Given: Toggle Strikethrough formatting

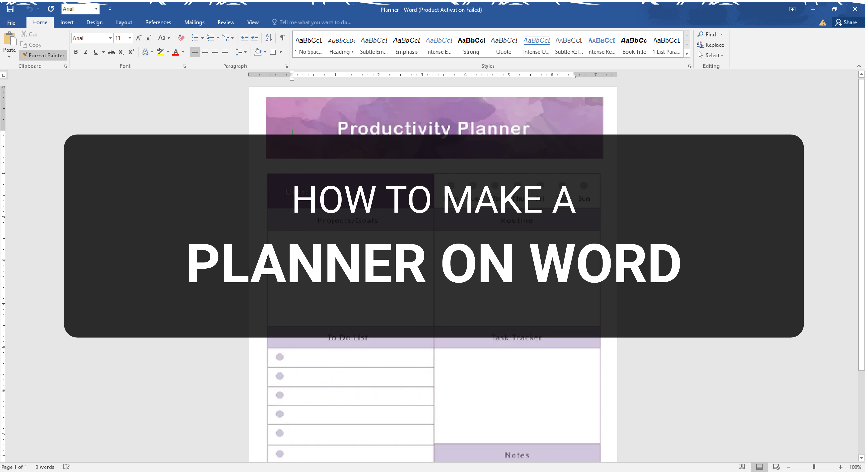Looking at the screenshot, I should tap(111, 52).
